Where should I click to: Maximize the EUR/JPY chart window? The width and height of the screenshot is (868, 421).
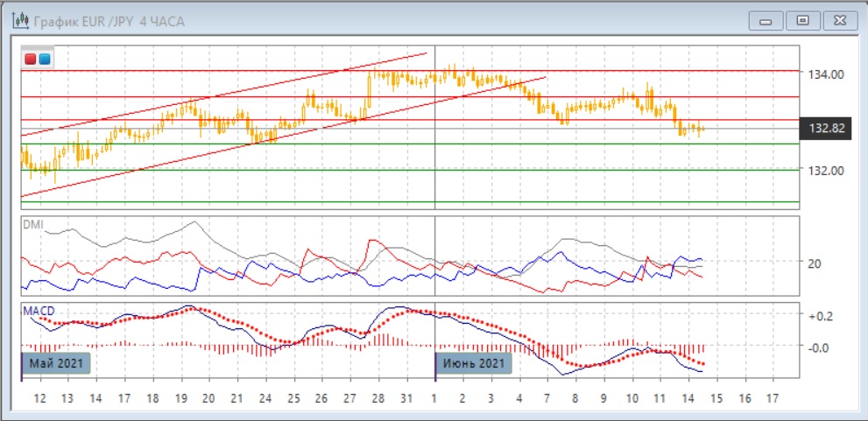801,20
